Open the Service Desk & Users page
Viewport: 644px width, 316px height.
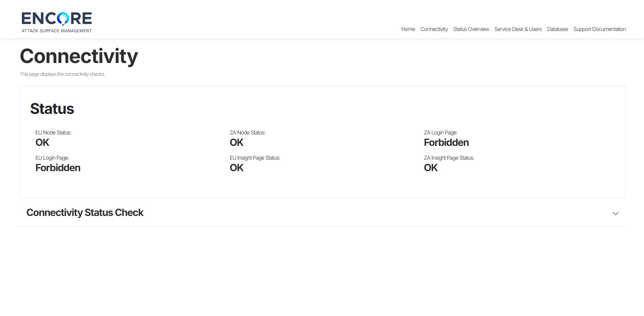518,29
